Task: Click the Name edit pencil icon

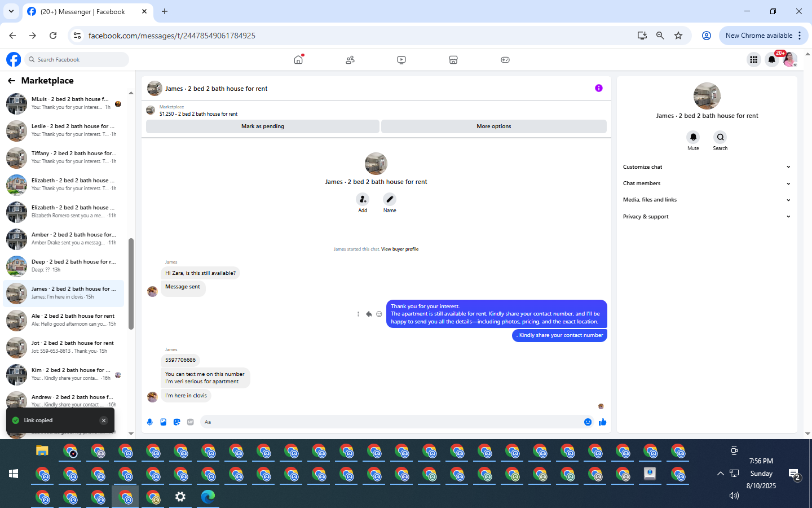Action: (390, 199)
